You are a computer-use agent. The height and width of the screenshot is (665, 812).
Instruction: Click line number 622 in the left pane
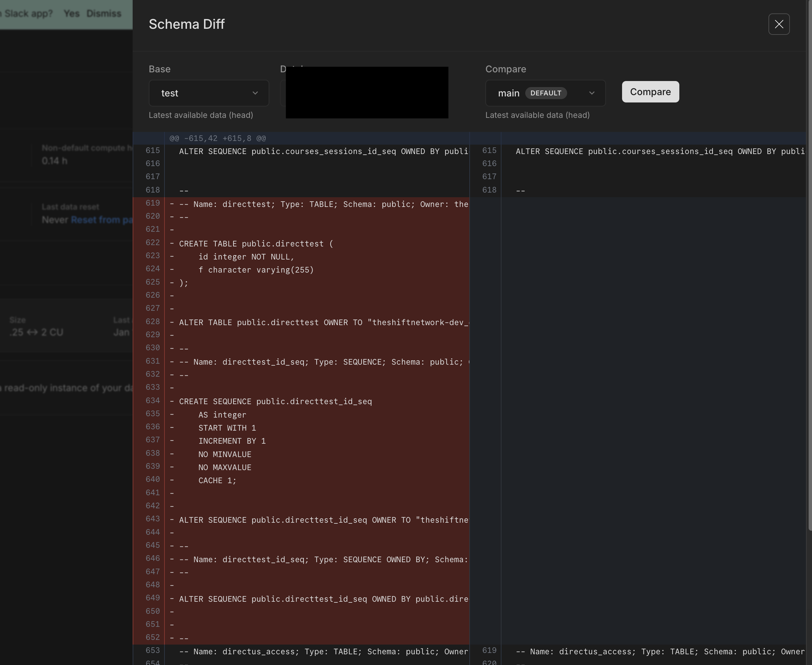pos(152,242)
